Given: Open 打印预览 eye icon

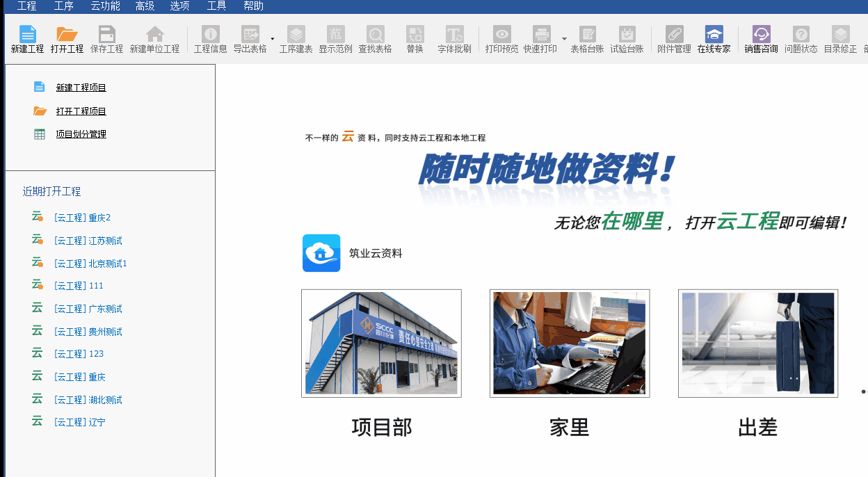Looking at the screenshot, I should pyautogui.click(x=501, y=35).
